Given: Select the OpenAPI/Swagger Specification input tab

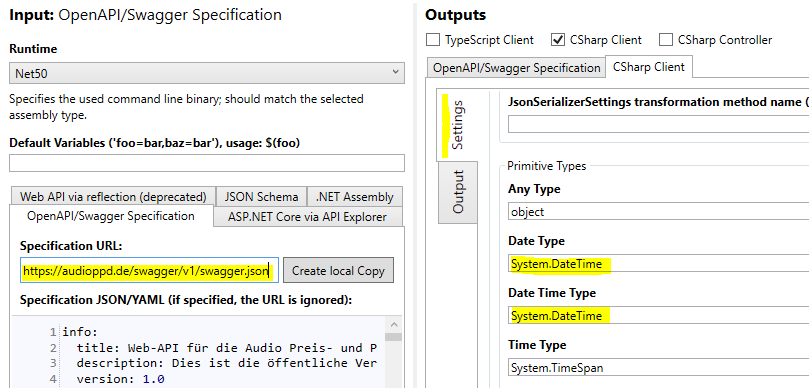Looking at the screenshot, I should point(111,216).
